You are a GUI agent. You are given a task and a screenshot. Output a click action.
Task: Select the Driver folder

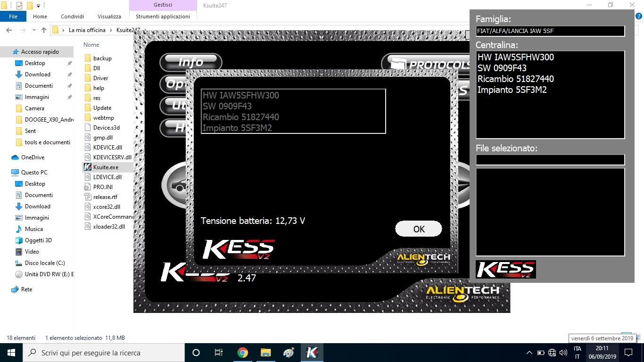click(100, 78)
